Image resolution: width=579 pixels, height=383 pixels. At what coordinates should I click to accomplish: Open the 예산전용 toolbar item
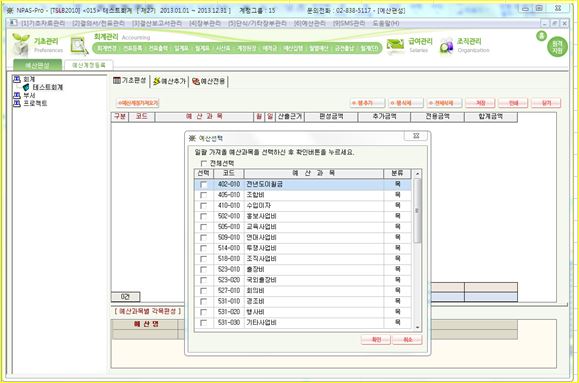click(209, 81)
